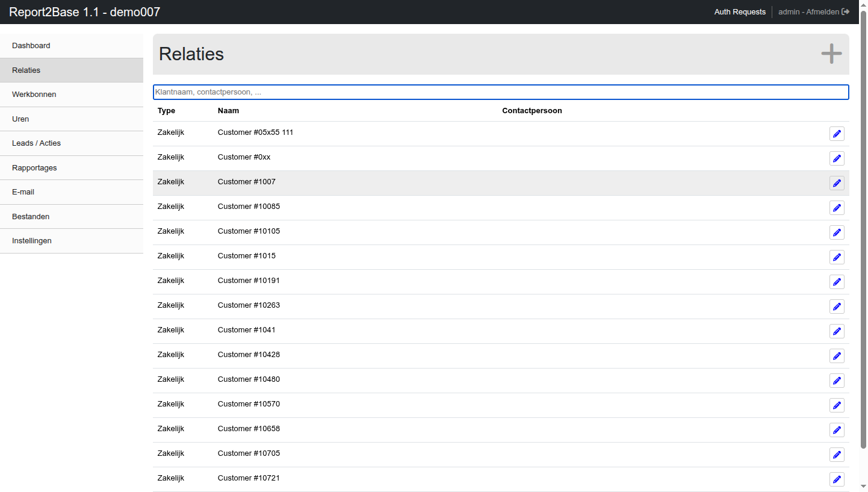The width and height of the screenshot is (868, 492).
Task: Open Instellingen from the sidebar
Action: point(32,241)
